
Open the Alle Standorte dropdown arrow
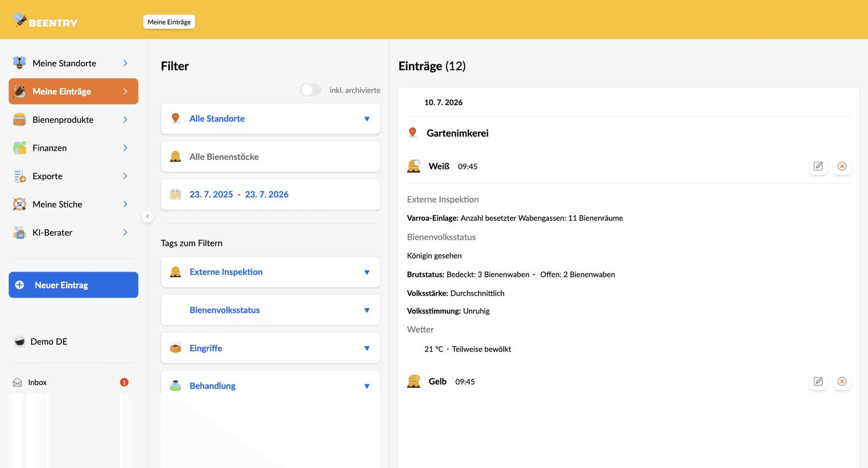coord(367,119)
